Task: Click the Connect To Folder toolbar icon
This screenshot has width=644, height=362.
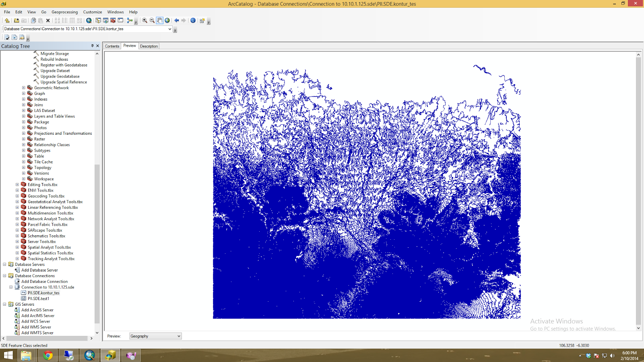Action: click(x=16, y=20)
